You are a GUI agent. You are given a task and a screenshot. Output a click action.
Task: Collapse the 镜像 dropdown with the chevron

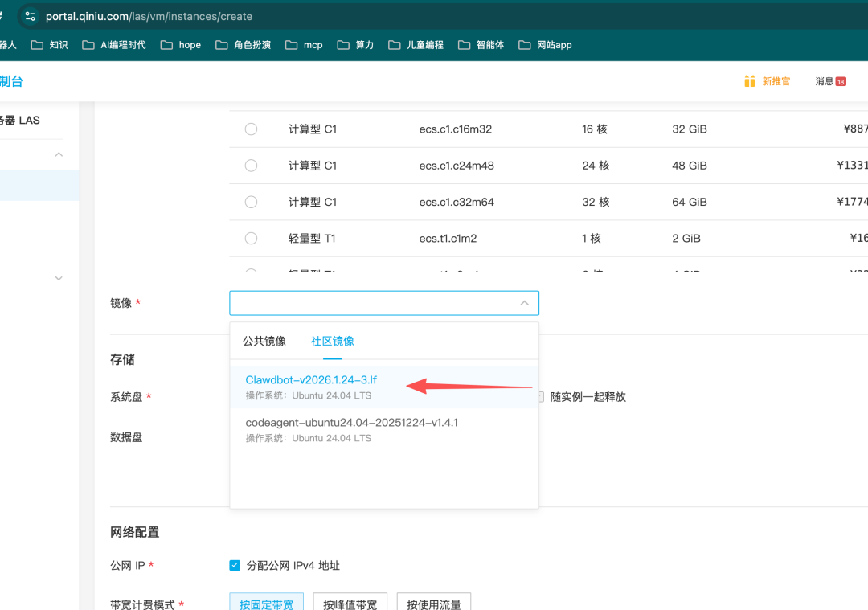coord(524,303)
